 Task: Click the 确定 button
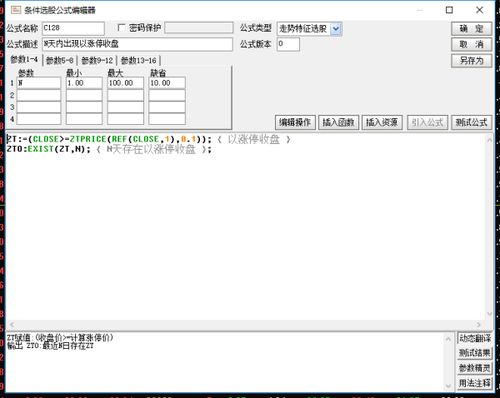(471, 29)
